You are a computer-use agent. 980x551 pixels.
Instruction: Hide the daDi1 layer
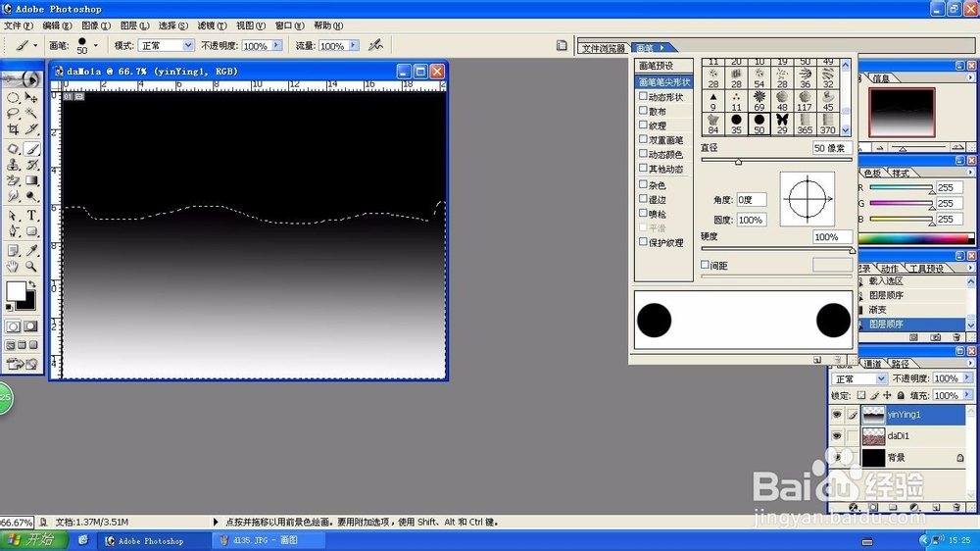point(837,435)
